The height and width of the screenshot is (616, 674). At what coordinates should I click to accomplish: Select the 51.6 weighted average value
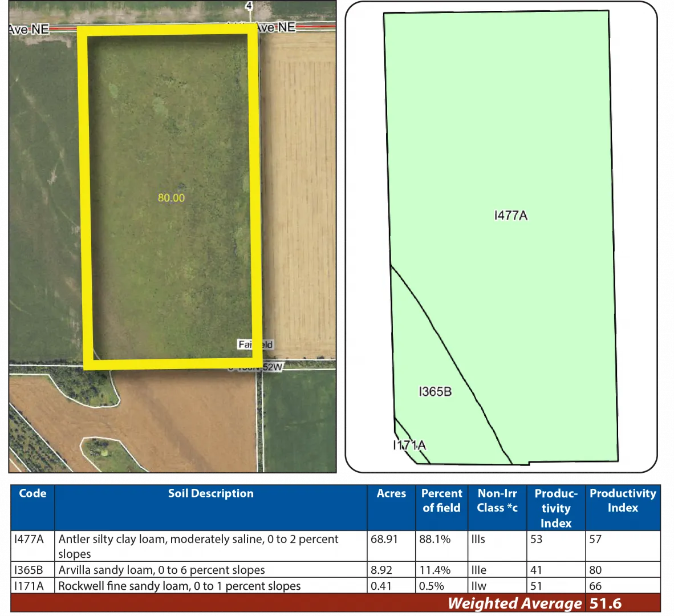[606, 603]
